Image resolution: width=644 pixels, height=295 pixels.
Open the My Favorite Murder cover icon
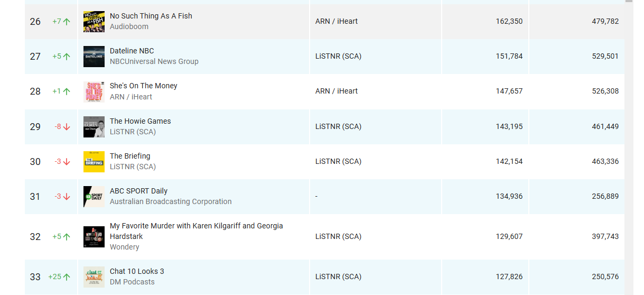[x=94, y=237]
